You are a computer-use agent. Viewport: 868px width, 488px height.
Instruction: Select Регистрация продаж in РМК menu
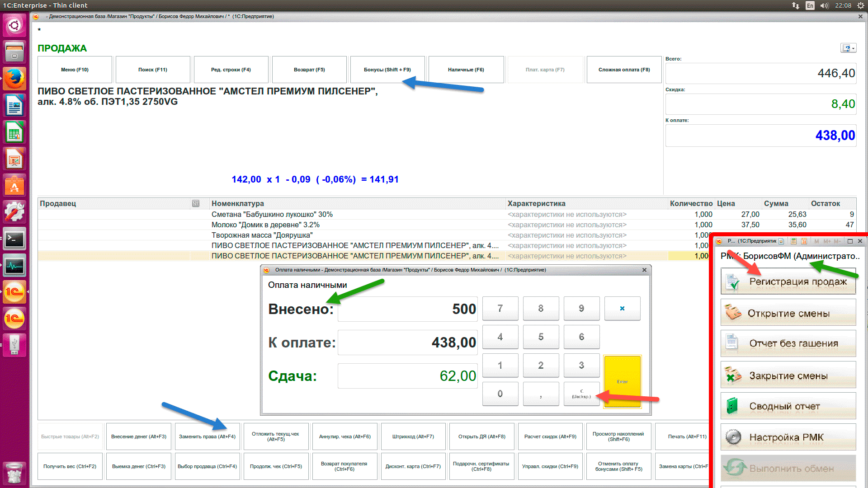[x=788, y=282]
